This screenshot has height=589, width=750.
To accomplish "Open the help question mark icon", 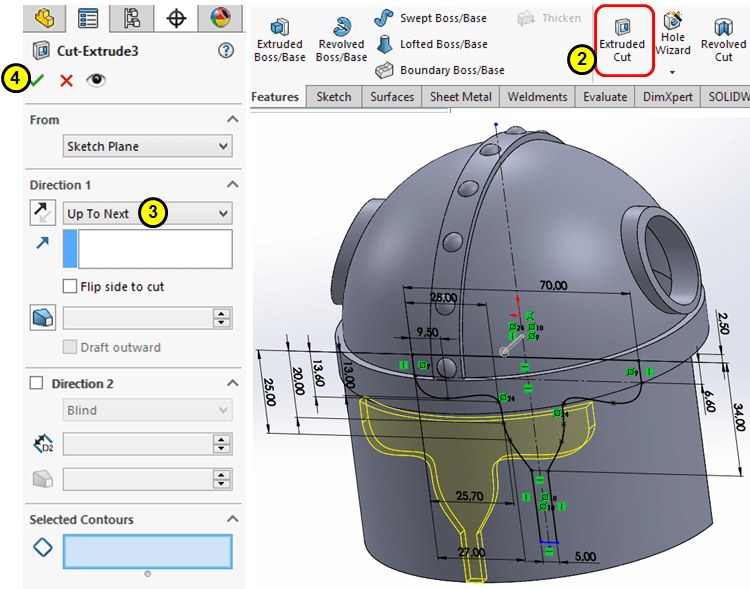I will click(x=225, y=51).
